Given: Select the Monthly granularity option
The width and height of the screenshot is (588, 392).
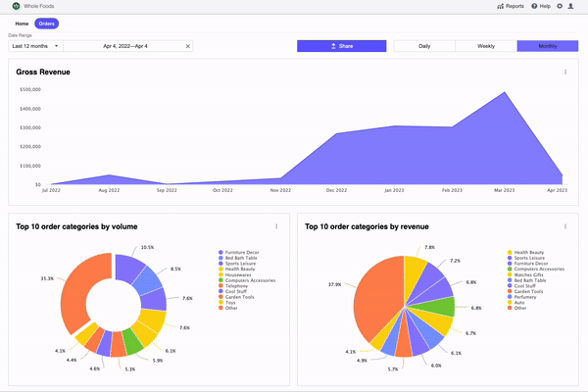Looking at the screenshot, I should (548, 46).
